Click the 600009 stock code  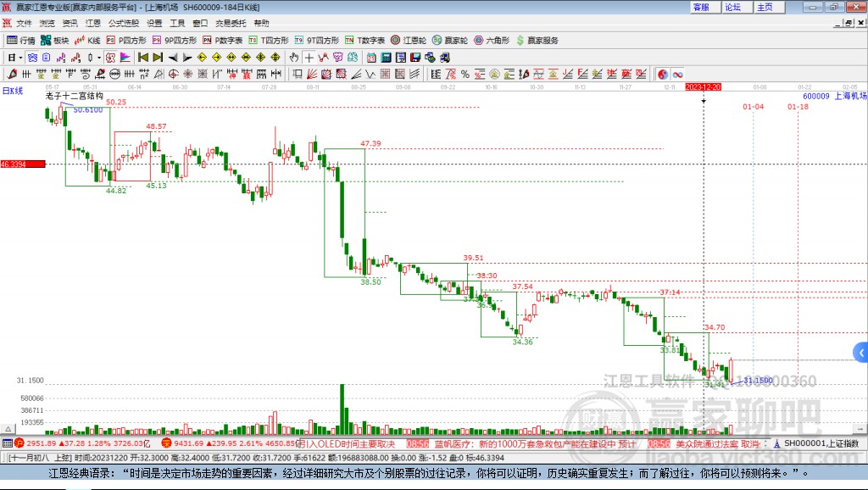coord(816,97)
